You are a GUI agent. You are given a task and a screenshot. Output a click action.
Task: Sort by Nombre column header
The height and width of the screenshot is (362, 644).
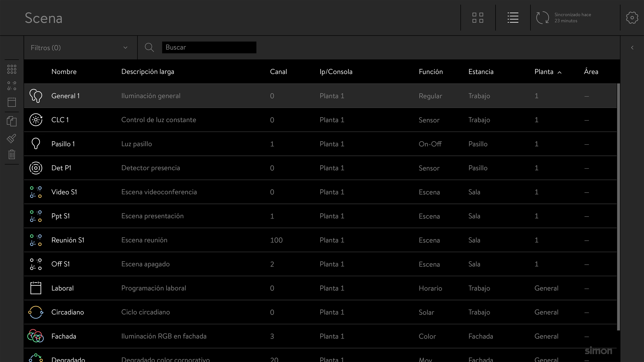64,72
